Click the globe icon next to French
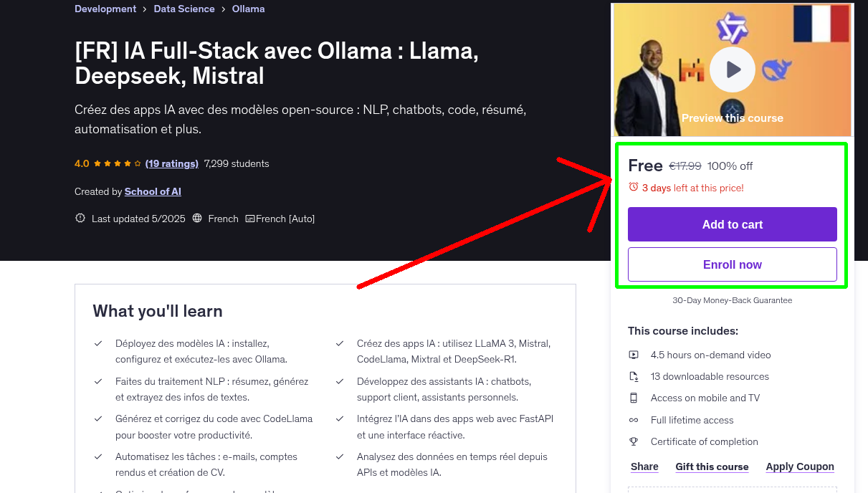 pos(197,219)
